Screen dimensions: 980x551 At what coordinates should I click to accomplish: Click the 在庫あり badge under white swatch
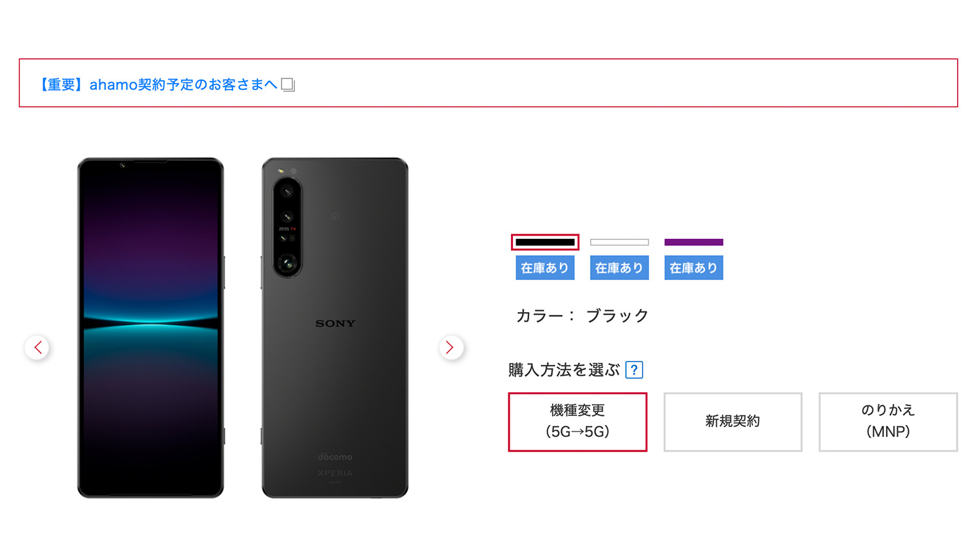(619, 268)
